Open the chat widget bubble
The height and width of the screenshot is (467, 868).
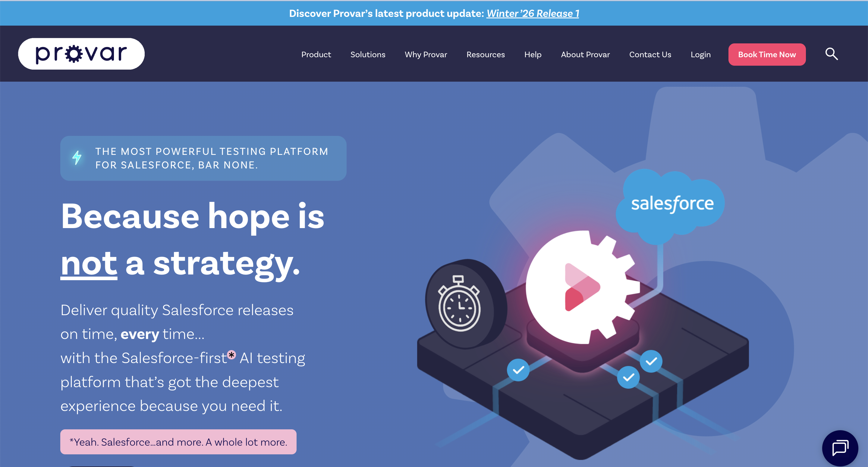point(840,448)
